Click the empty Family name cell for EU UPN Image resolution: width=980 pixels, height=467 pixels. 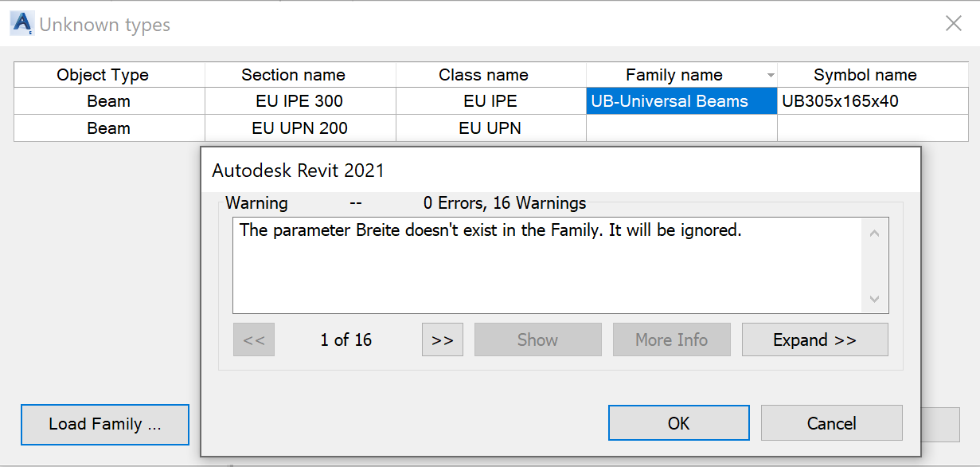(681, 128)
